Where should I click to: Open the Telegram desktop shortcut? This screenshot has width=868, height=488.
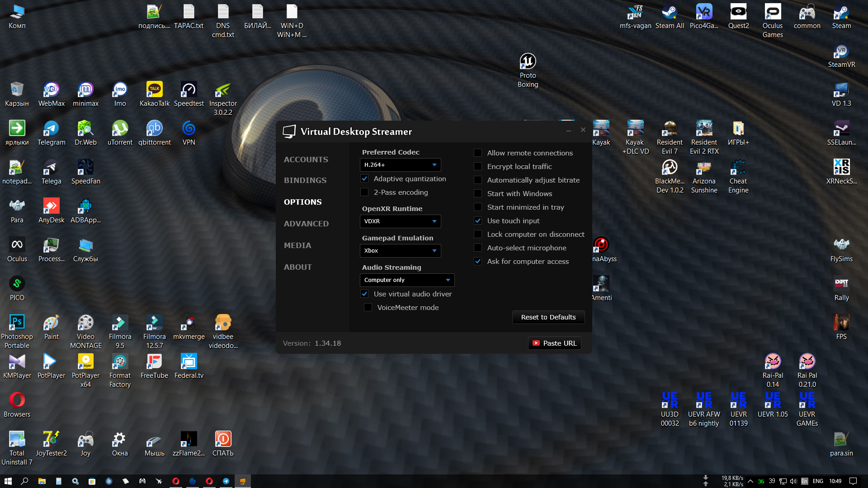tap(51, 133)
